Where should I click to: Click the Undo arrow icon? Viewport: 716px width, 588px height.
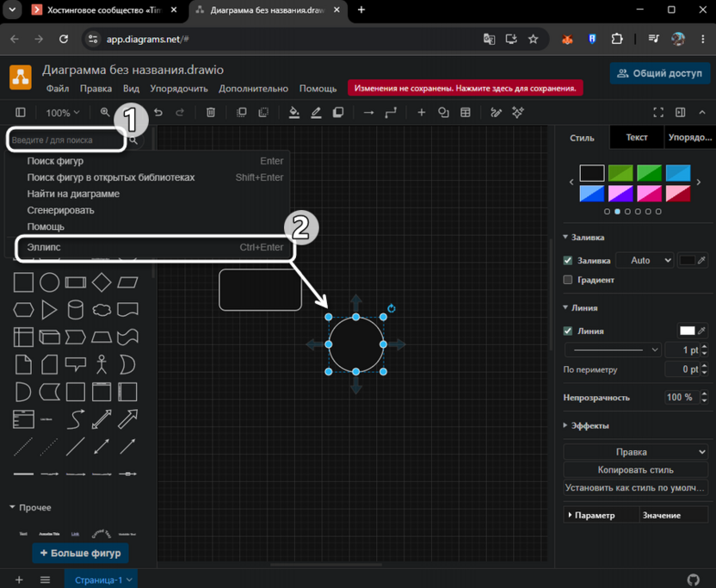pos(158,113)
